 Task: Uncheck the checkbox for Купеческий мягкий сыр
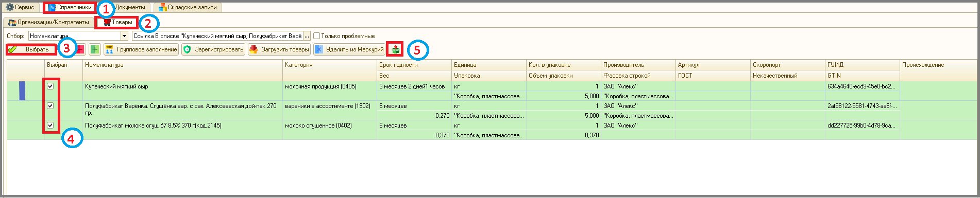pos(50,86)
